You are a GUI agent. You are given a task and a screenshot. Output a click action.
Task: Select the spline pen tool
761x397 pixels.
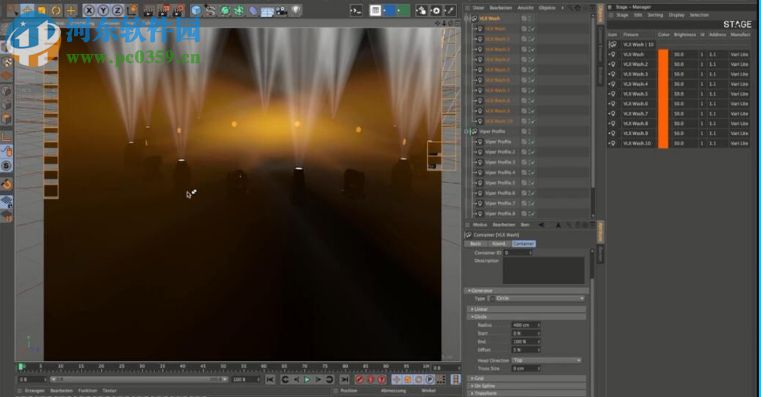210,10
